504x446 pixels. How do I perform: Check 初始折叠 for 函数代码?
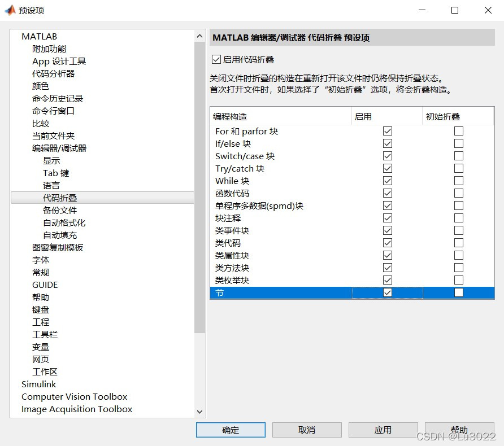pos(459,193)
